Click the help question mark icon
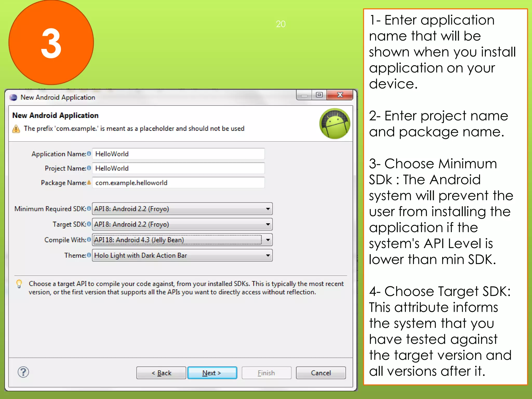 (23, 372)
